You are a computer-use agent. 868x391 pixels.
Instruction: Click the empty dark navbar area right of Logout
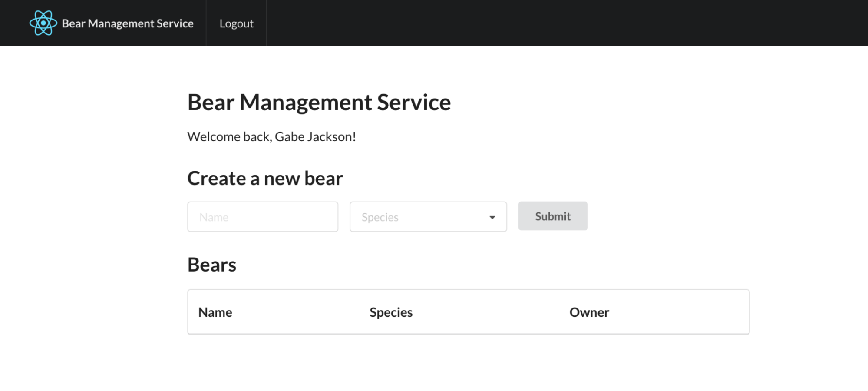click(564, 23)
